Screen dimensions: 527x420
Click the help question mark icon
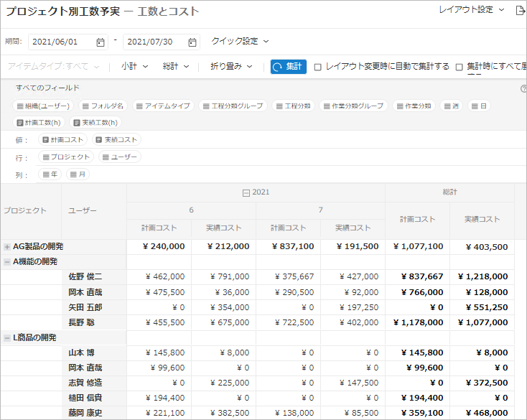click(523, 89)
